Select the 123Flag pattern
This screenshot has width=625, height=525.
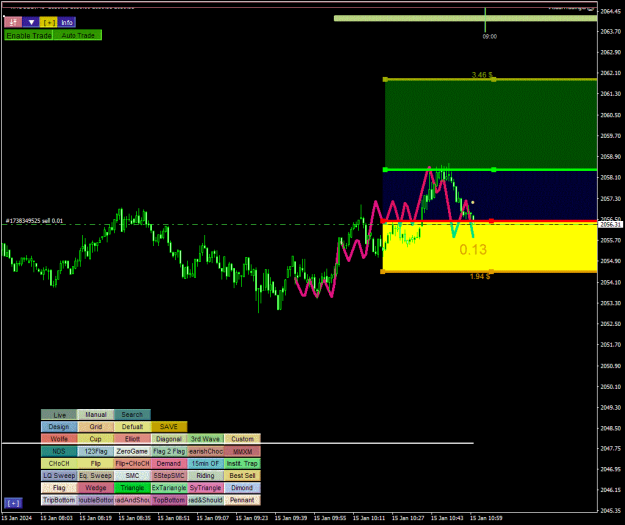[96, 451]
